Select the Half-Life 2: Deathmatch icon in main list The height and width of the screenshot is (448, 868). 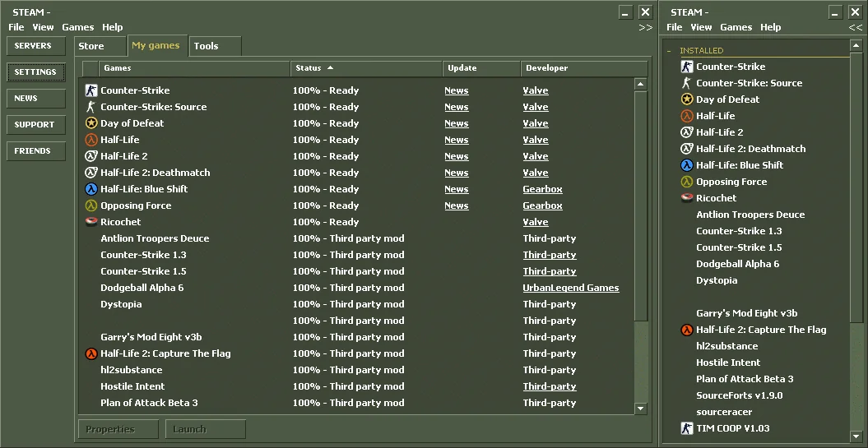[x=91, y=173]
